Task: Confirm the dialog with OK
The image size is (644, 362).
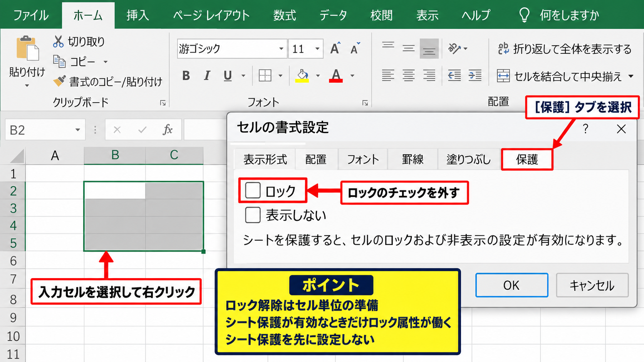Action: (x=512, y=285)
